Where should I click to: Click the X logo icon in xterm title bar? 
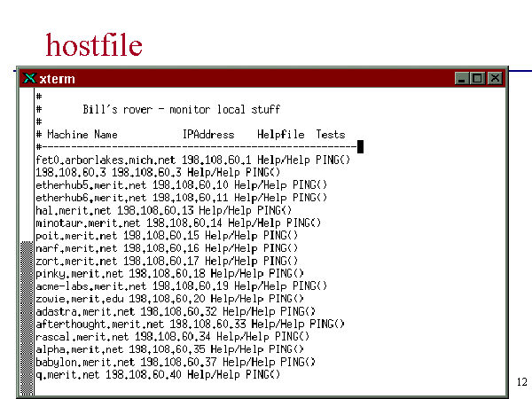tap(29, 79)
